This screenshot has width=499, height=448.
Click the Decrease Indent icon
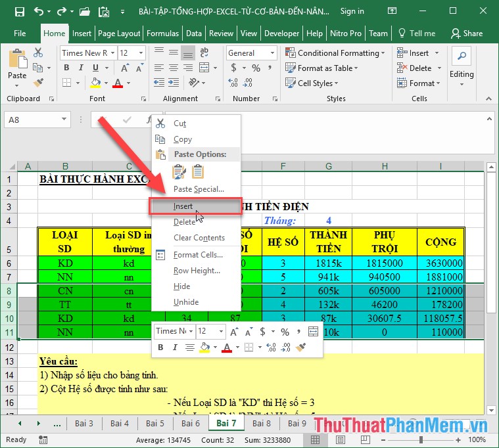point(159,83)
